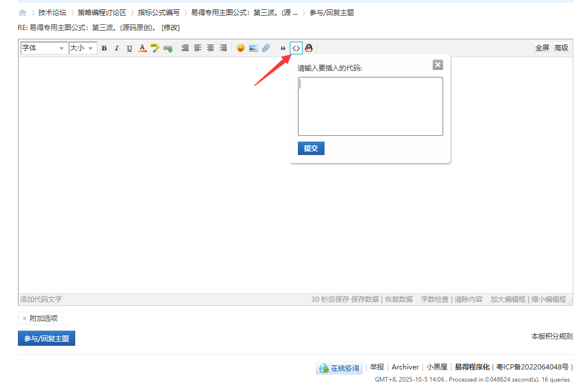Click the code input box in the dialog
The width and height of the screenshot is (586, 392).
coord(370,106)
